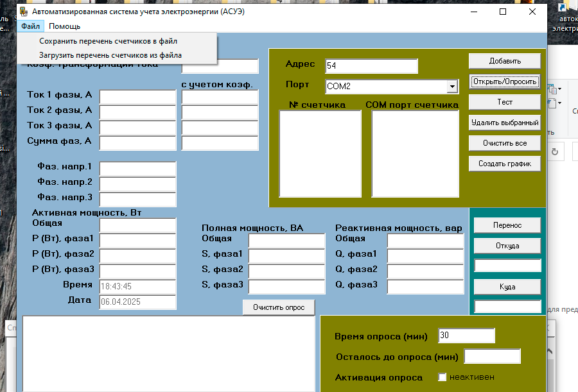Click the Ток 3 фазы, А field
The image size is (578, 392).
coord(138,128)
